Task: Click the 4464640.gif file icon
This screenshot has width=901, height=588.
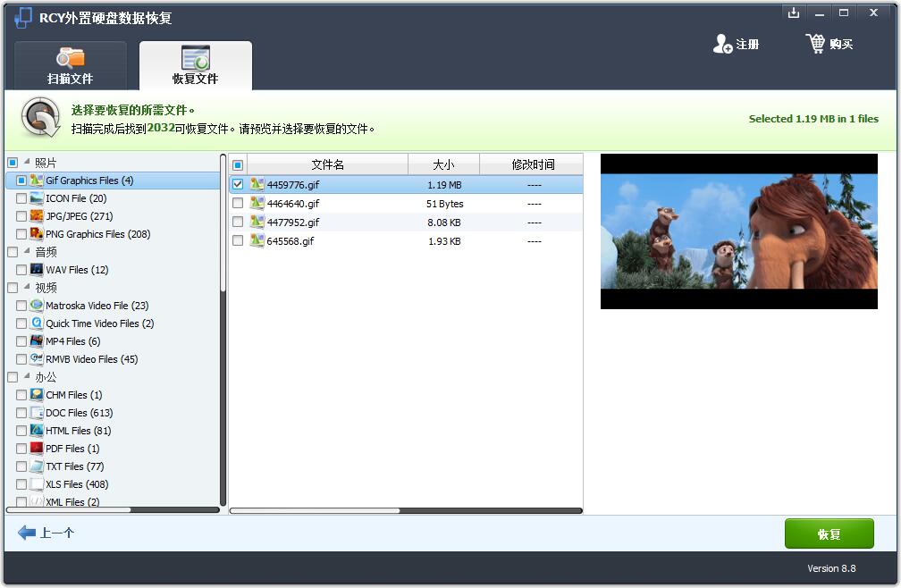Action: point(257,204)
